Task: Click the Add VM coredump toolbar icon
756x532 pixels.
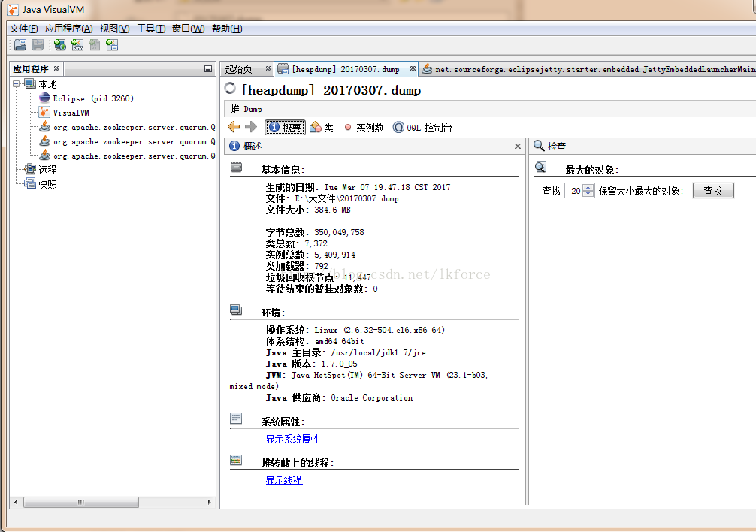Action: (95, 45)
